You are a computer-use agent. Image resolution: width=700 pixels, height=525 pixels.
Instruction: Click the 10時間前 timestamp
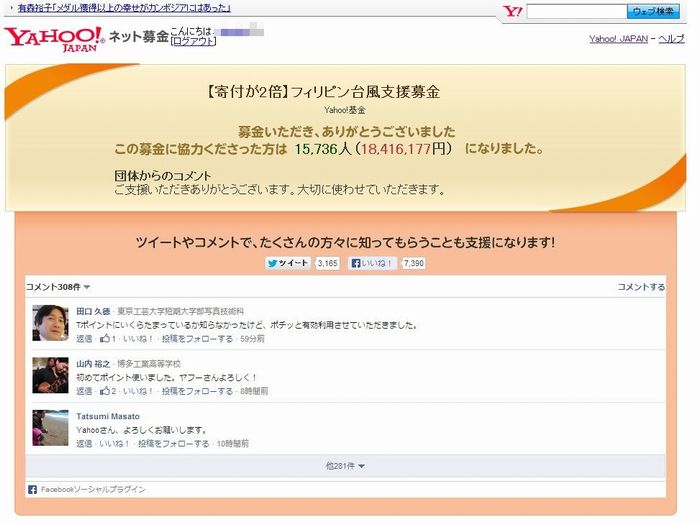pos(233,444)
